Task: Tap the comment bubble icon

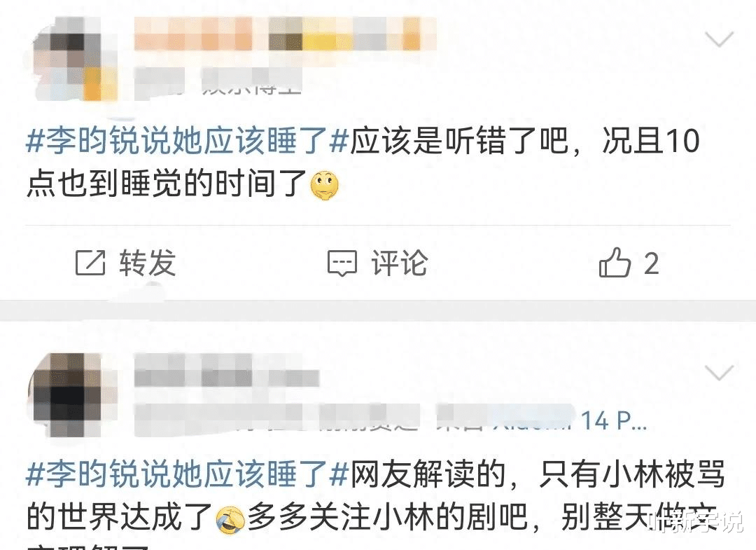Action: click(342, 263)
